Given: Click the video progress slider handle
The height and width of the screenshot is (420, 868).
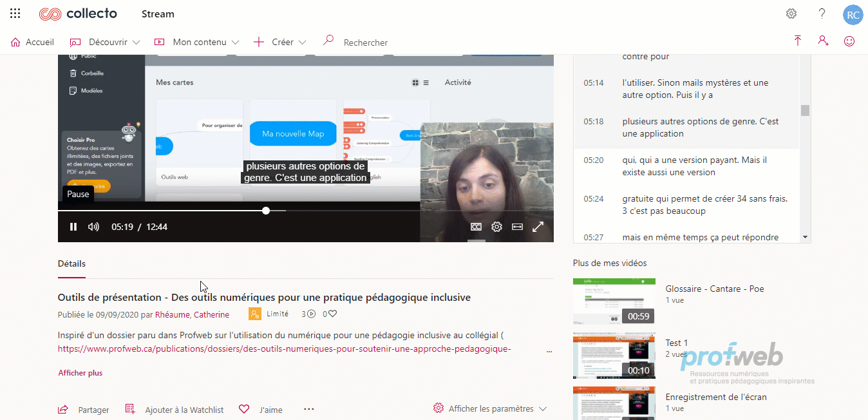Looking at the screenshot, I should coord(266,211).
